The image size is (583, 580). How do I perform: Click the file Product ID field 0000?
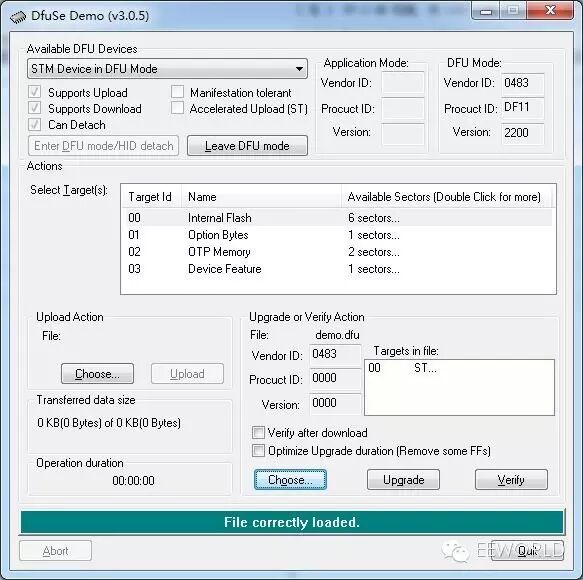(335, 379)
